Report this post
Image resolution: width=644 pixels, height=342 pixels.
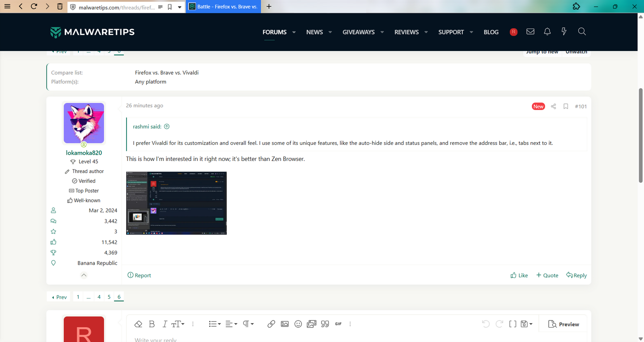coord(139,275)
